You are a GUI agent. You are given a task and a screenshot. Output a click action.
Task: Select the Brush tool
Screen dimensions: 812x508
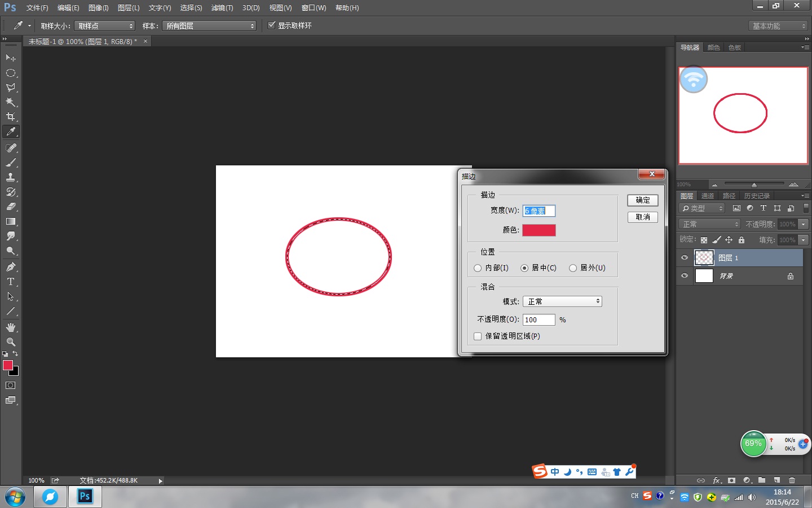pos(11,163)
